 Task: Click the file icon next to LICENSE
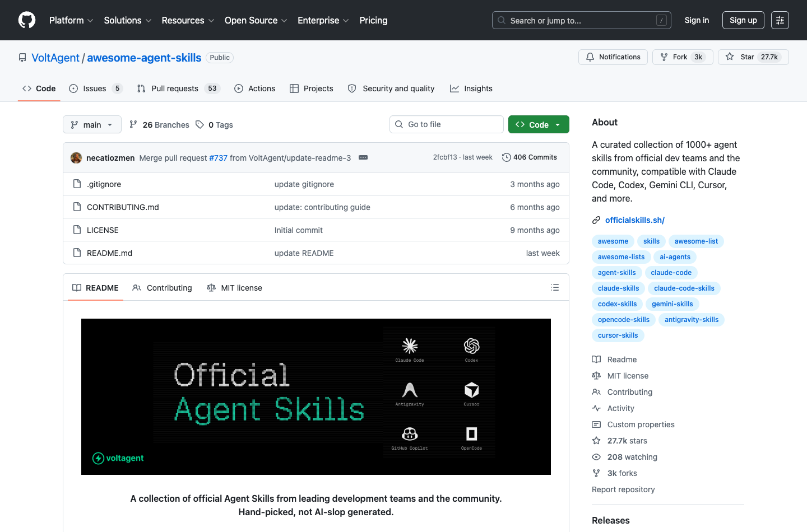77,230
